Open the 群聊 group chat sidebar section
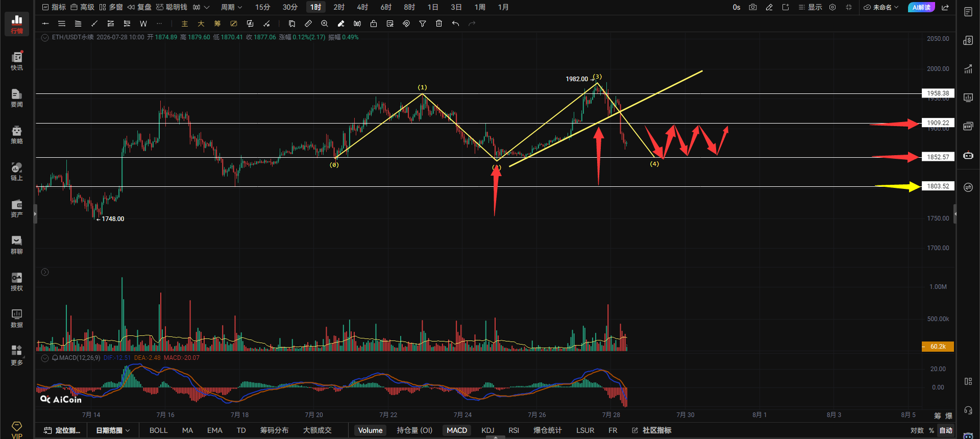This screenshot has height=439, width=980. (17, 245)
